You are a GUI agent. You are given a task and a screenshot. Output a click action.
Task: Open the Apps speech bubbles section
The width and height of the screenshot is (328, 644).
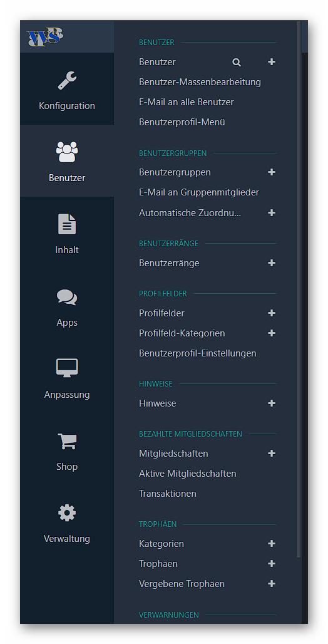point(67,305)
